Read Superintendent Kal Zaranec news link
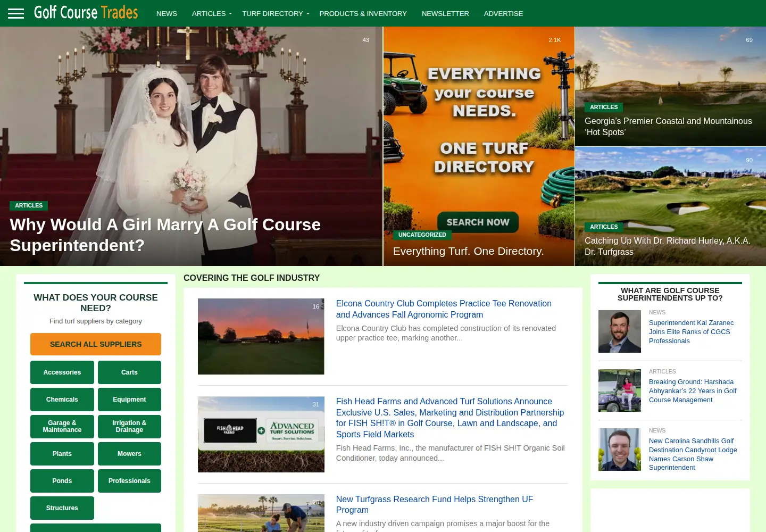The image size is (766, 532). [x=691, y=332]
